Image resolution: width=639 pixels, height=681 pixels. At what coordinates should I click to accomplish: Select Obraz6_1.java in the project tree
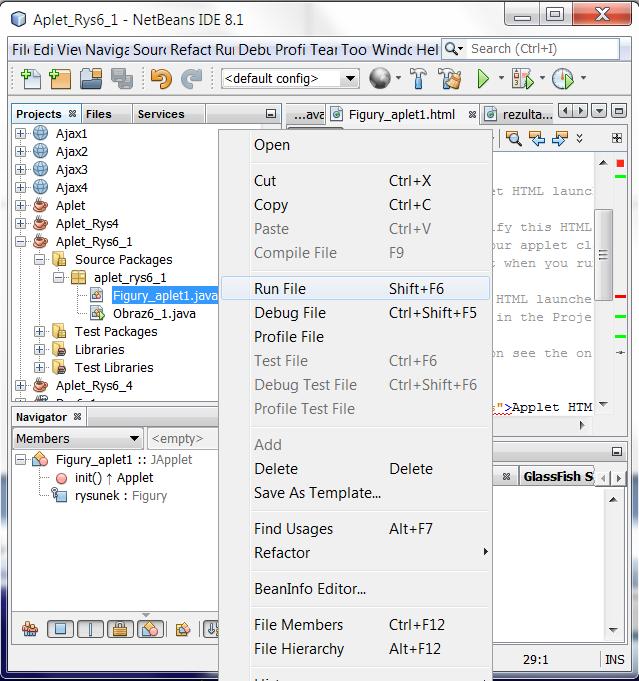(x=154, y=314)
